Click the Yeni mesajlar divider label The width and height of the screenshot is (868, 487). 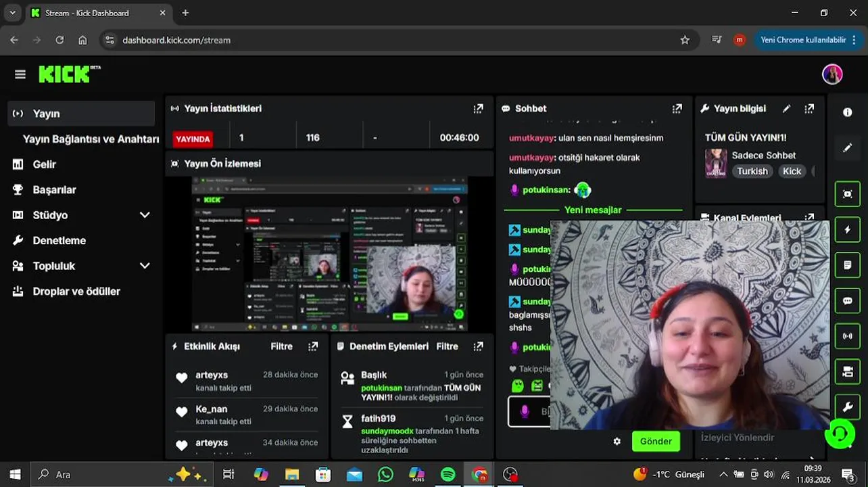593,210
